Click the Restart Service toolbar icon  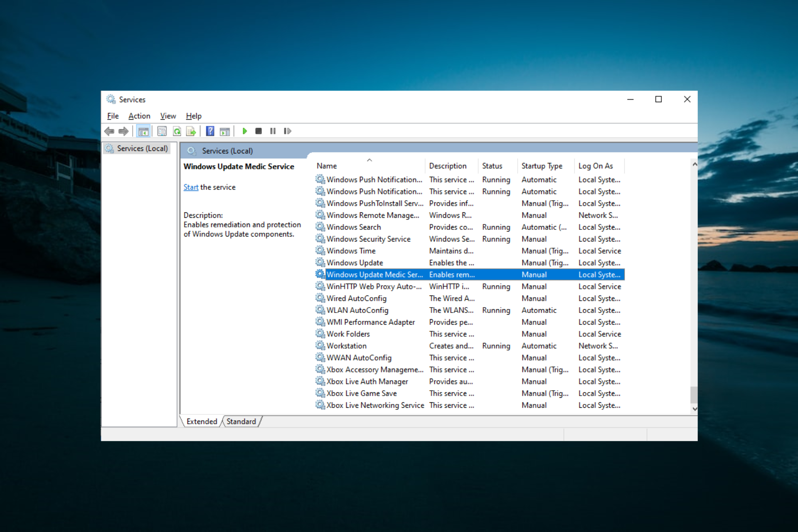287,131
